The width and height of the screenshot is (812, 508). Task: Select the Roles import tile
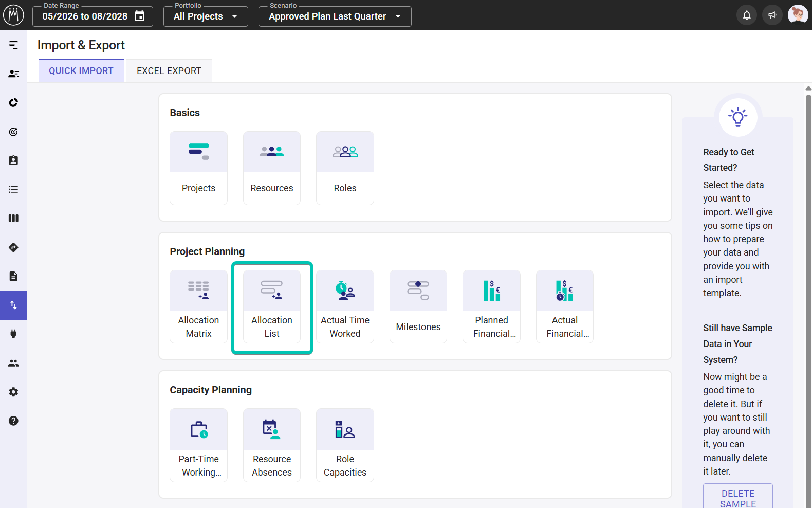(345, 168)
